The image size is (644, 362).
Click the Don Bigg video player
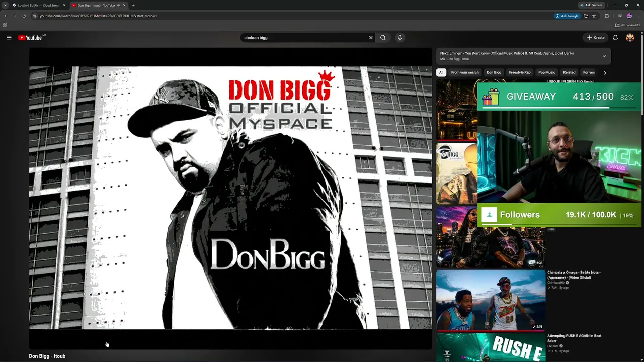230,199
